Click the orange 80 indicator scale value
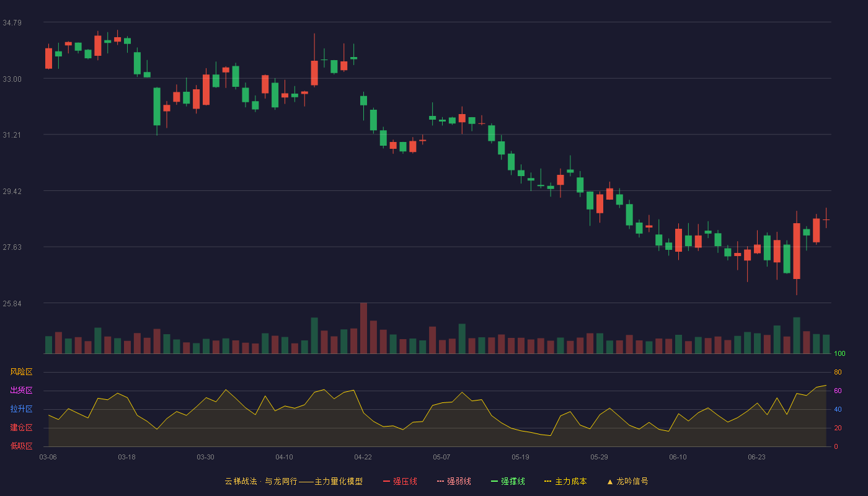 point(838,372)
